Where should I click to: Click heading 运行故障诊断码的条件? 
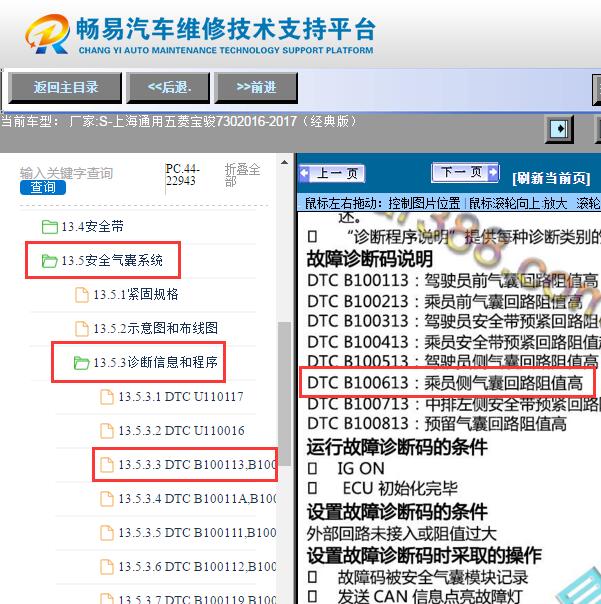(397, 447)
